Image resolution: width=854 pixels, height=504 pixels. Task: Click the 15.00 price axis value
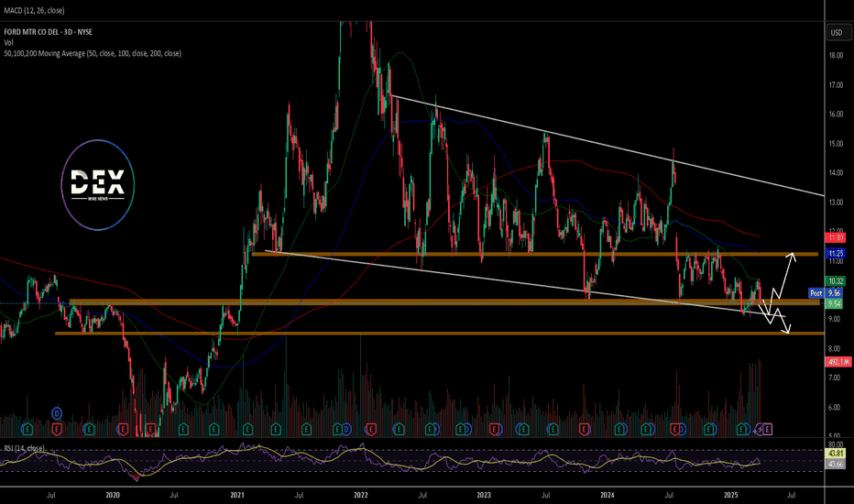[836, 144]
